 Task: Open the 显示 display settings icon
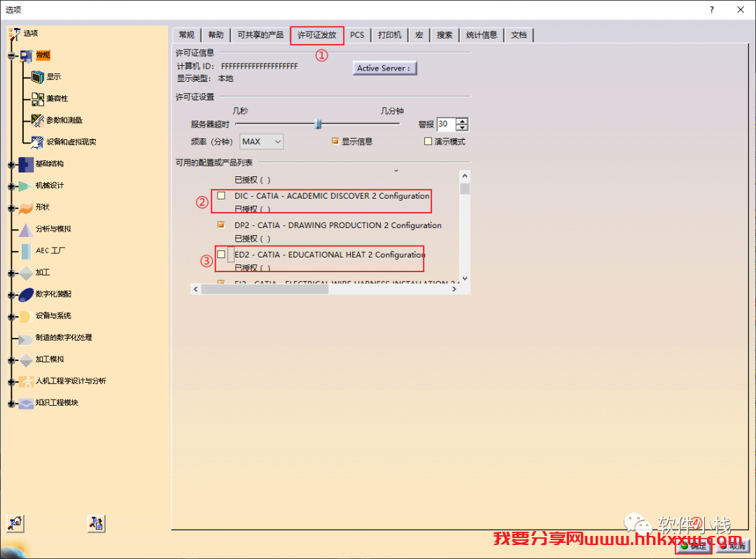pyautogui.click(x=38, y=77)
